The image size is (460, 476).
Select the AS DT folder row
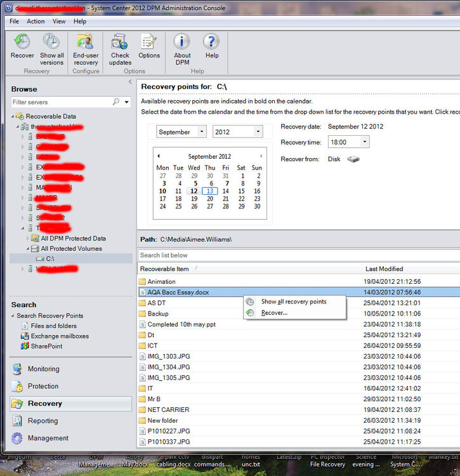tap(299, 303)
